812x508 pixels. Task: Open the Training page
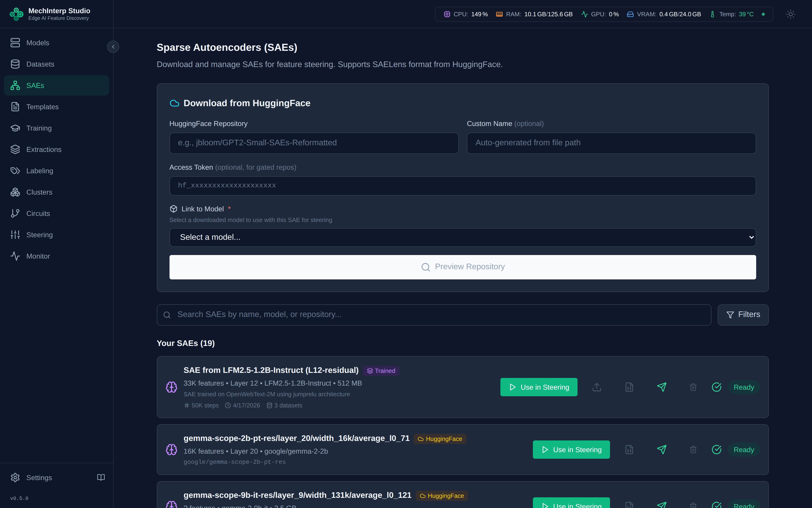[x=56, y=128]
